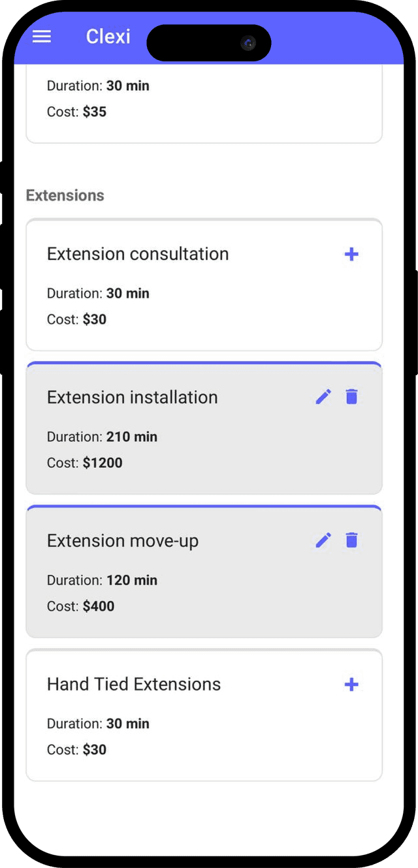
Task: Add the Hand Tied Extensions service
Action: [x=351, y=684]
